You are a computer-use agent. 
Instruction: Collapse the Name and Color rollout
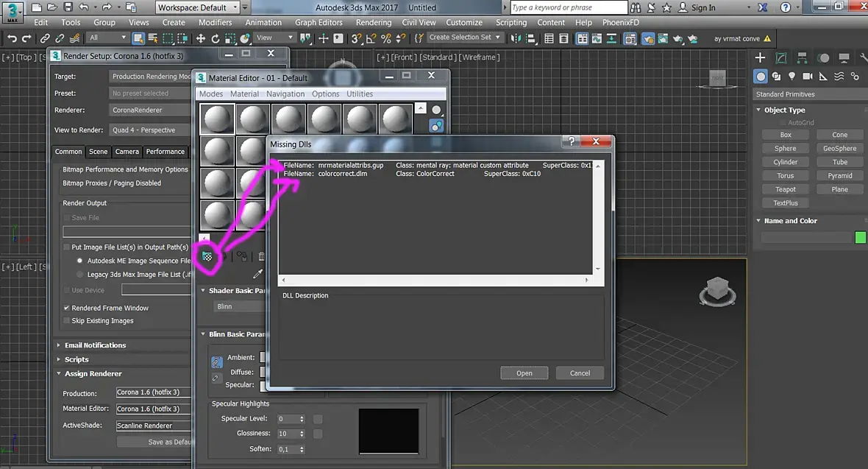coord(758,221)
